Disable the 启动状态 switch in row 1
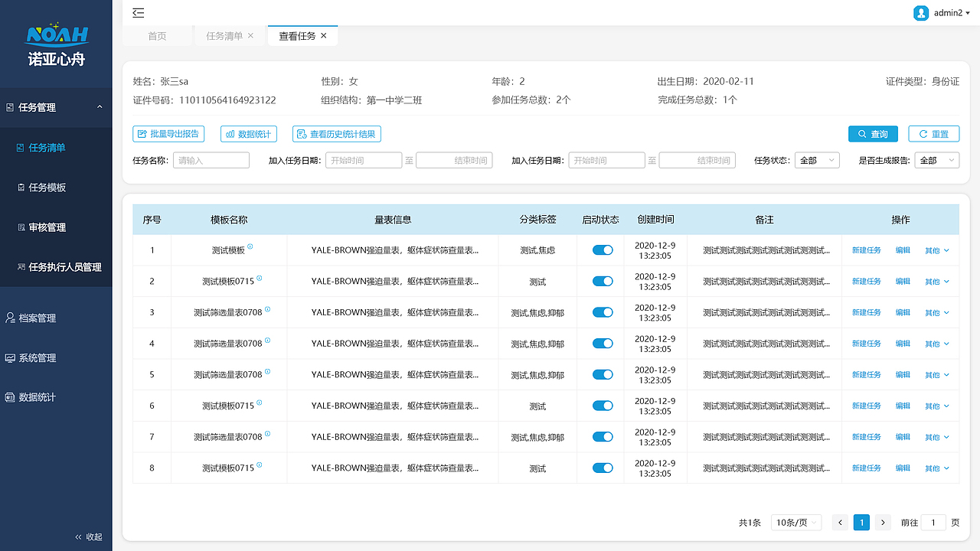980x551 pixels. [603, 250]
